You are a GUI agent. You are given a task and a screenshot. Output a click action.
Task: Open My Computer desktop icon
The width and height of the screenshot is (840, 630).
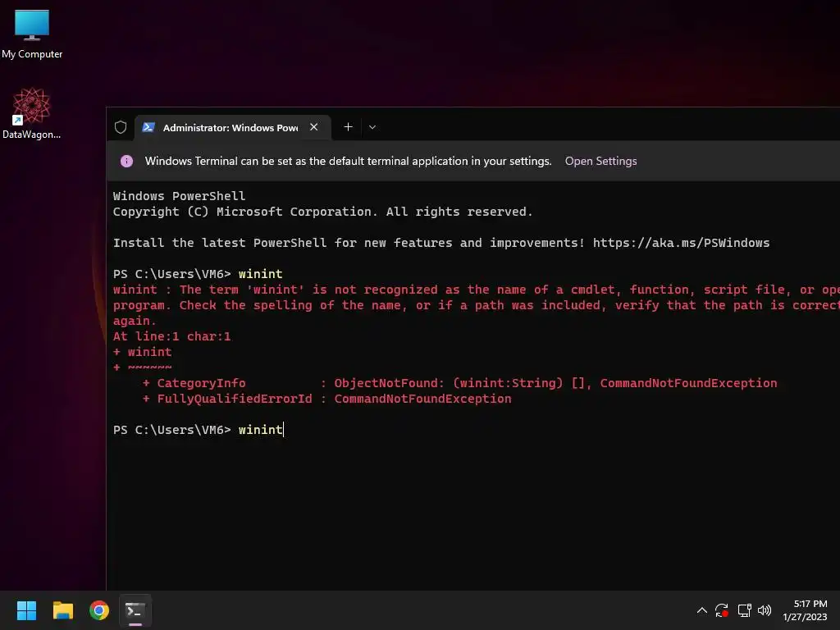tap(32, 34)
